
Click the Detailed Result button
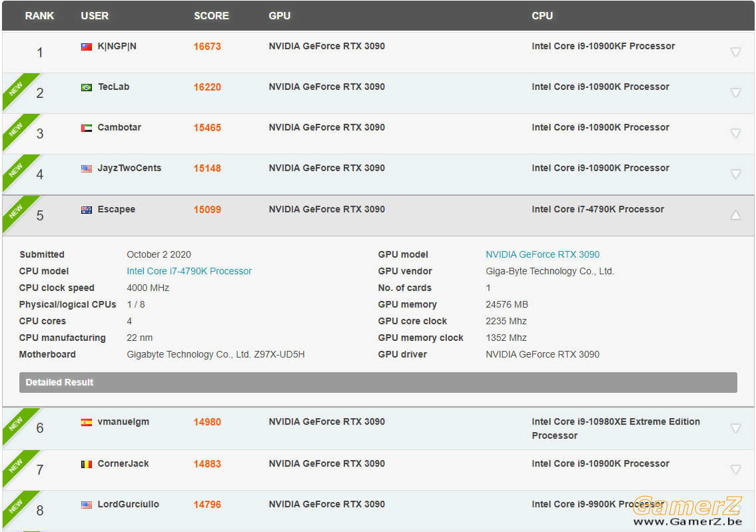point(378,382)
